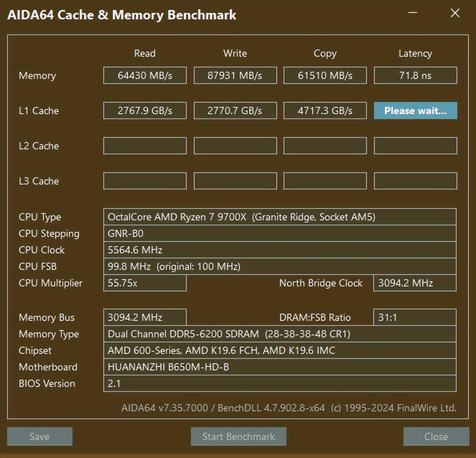Select the Memory Write value 87931 MB/s
Screen dimensions: 476x458
click(235, 75)
